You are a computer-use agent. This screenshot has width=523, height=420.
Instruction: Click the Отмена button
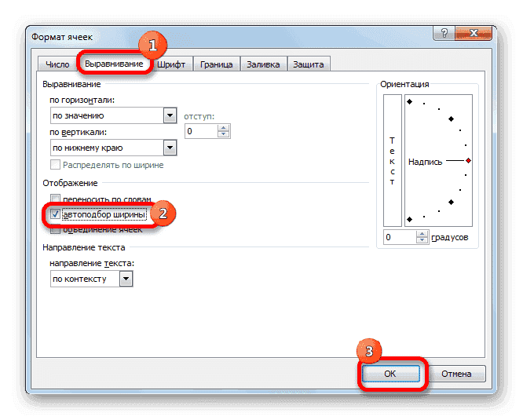(x=456, y=374)
